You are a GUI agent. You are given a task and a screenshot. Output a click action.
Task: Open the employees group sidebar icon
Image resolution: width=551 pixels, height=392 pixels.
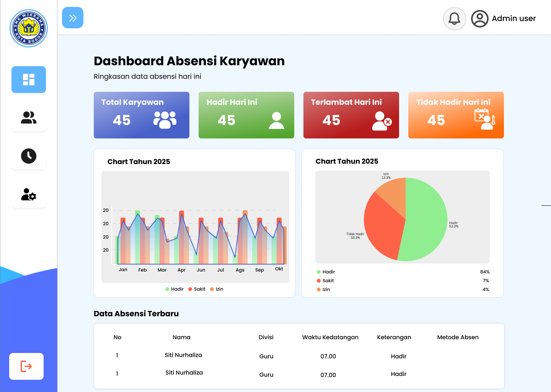click(29, 118)
